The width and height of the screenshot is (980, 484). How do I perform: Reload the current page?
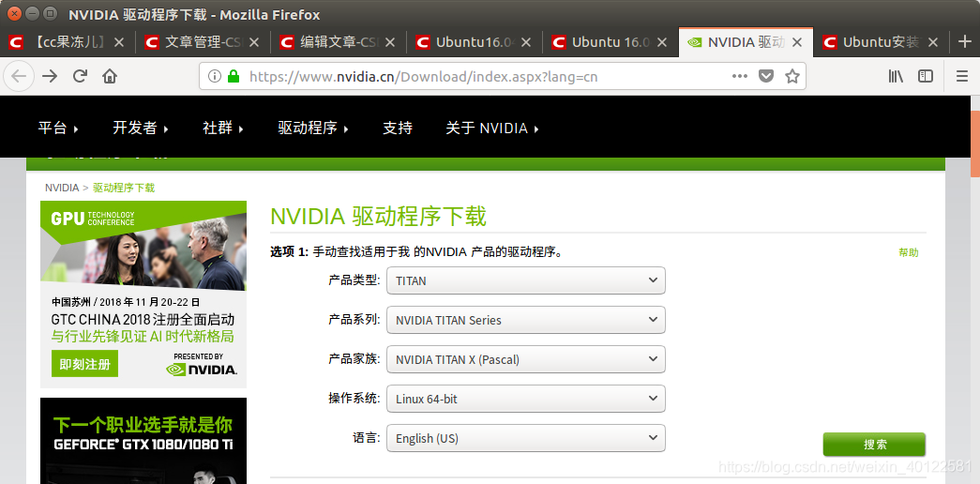[x=80, y=76]
